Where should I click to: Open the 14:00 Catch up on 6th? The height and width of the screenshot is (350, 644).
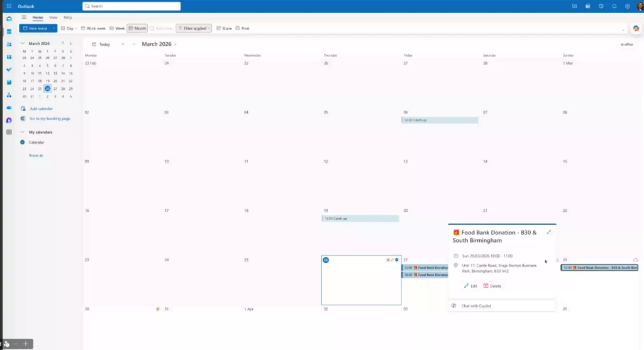pyautogui.click(x=440, y=120)
